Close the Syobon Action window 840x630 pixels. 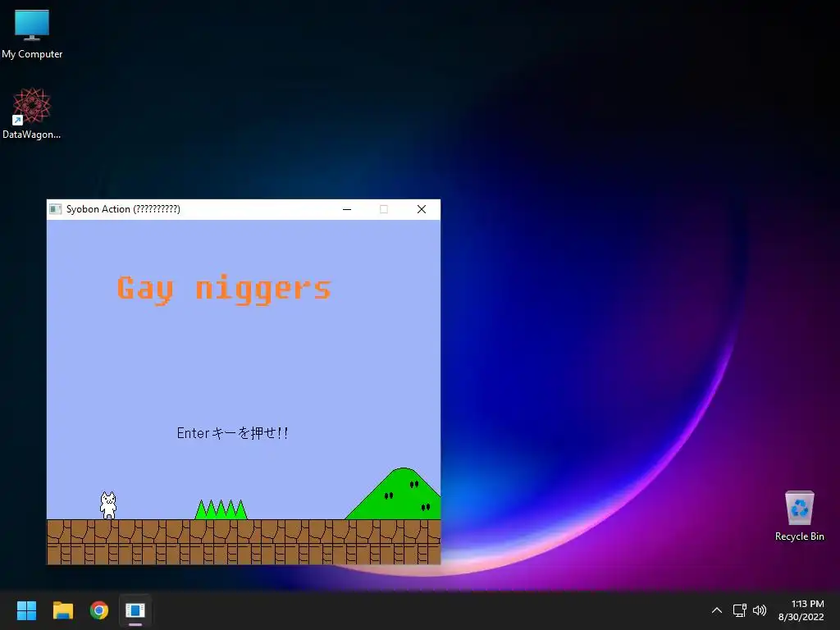(422, 209)
